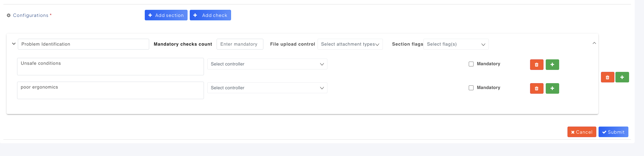
Task: Open controller dropdown for poor ergonomics
Action: click(267, 88)
